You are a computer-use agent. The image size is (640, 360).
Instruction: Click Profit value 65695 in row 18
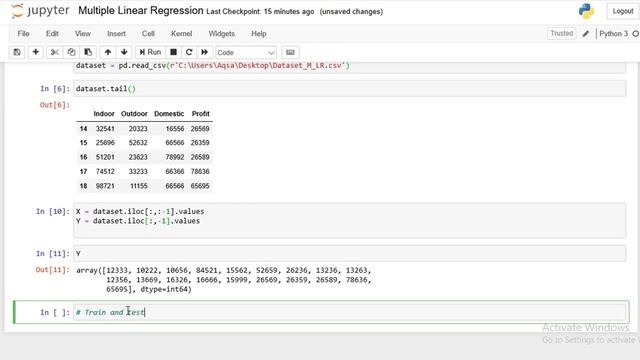pyautogui.click(x=200, y=186)
